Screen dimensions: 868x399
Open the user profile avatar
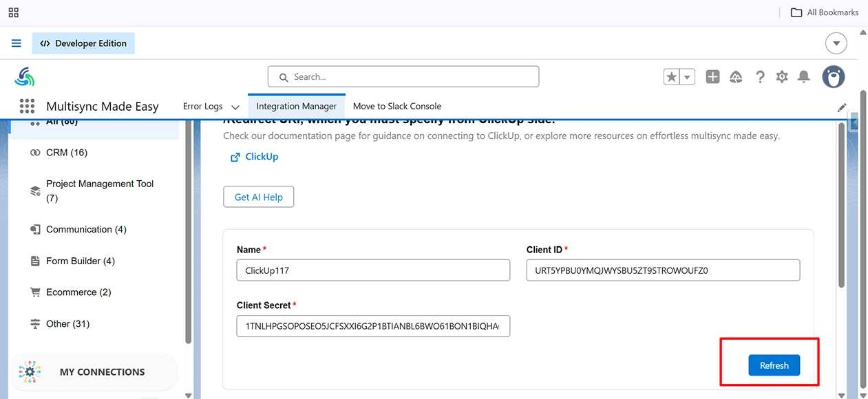pyautogui.click(x=834, y=76)
